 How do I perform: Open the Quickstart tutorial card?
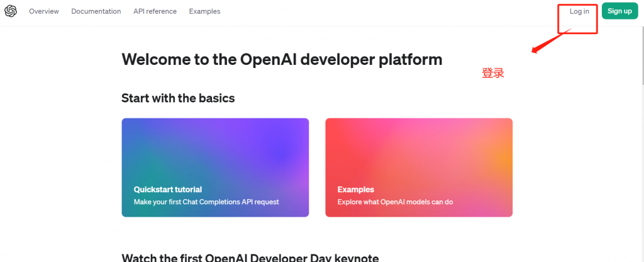coord(215,168)
